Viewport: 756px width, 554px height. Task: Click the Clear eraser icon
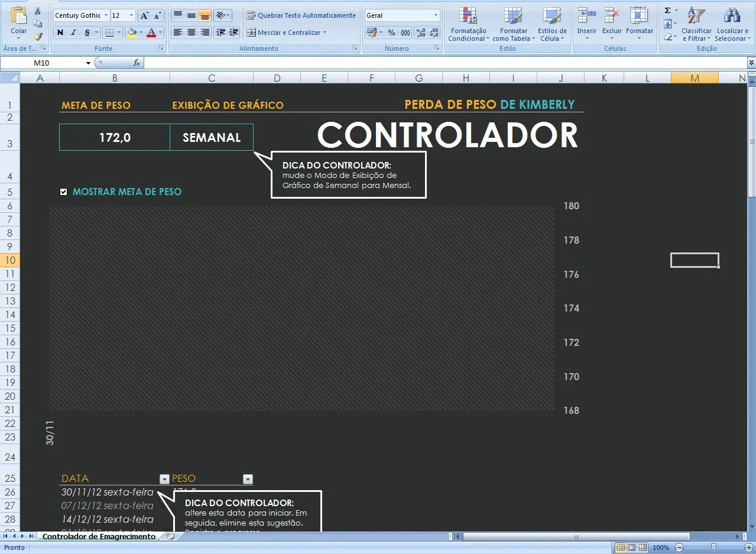pyautogui.click(x=668, y=37)
